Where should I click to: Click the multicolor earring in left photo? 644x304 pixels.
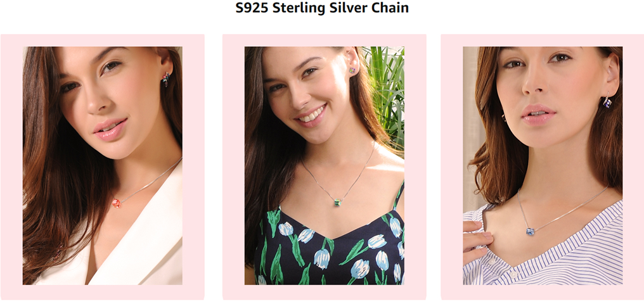165,79
